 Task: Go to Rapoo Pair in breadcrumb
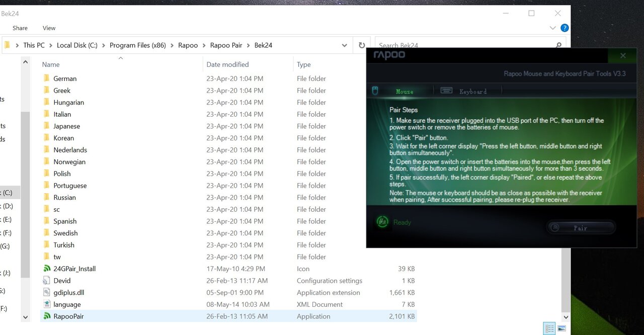point(226,45)
